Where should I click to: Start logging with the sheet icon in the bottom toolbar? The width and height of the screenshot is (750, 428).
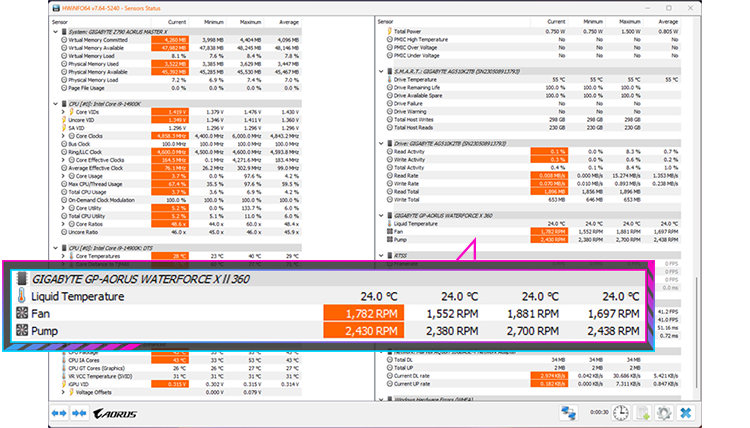pos(641,412)
